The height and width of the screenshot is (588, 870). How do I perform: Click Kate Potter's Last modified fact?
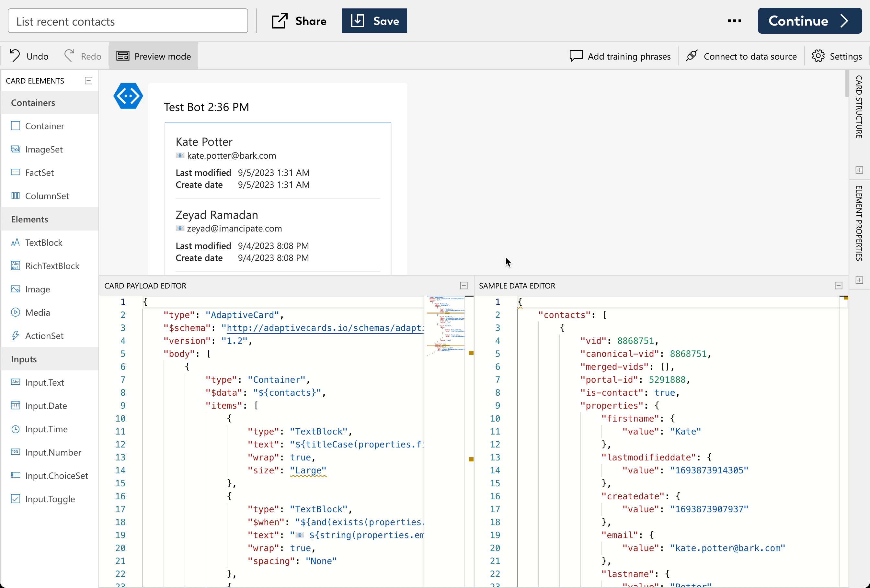[x=243, y=173]
